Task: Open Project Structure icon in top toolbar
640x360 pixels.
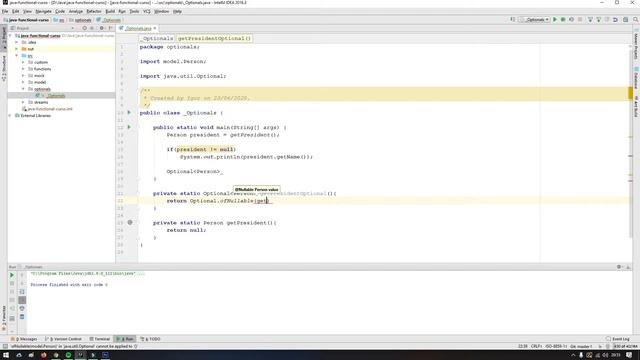Action: point(625,20)
